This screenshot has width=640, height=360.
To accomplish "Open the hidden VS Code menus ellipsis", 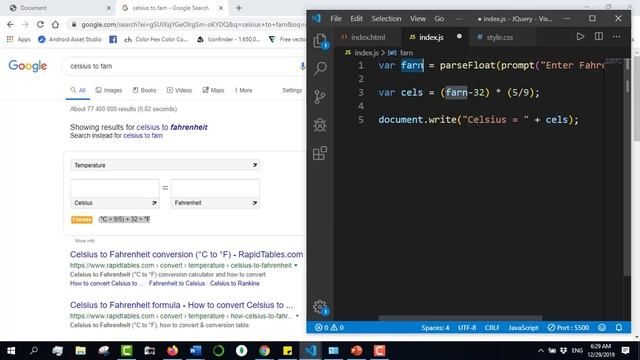I will tap(459, 18).
